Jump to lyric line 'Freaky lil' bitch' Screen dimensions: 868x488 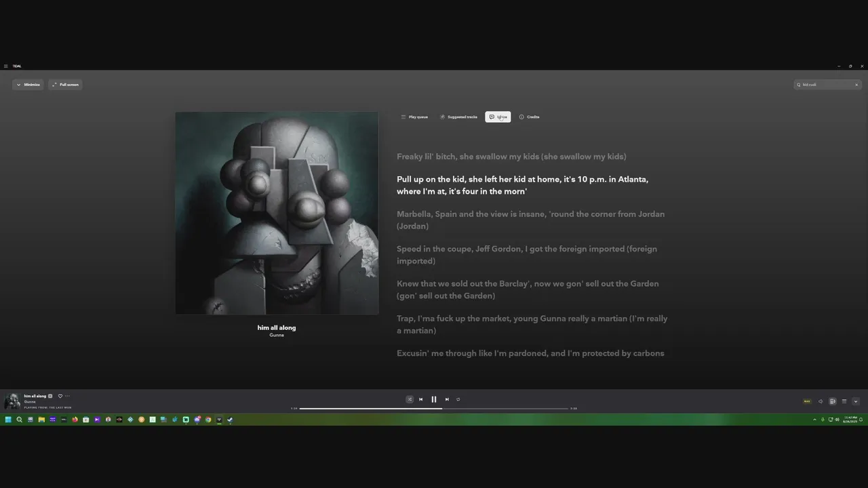pyautogui.click(x=511, y=157)
